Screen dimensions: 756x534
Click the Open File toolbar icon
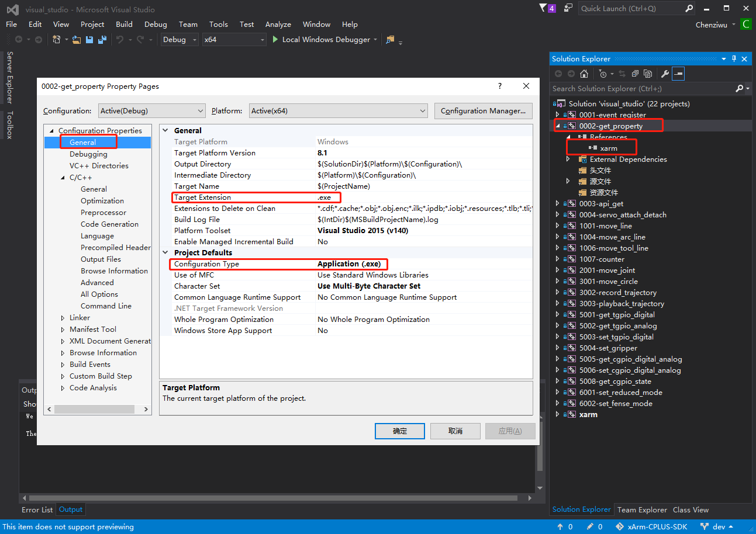click(x=76, y=40)
